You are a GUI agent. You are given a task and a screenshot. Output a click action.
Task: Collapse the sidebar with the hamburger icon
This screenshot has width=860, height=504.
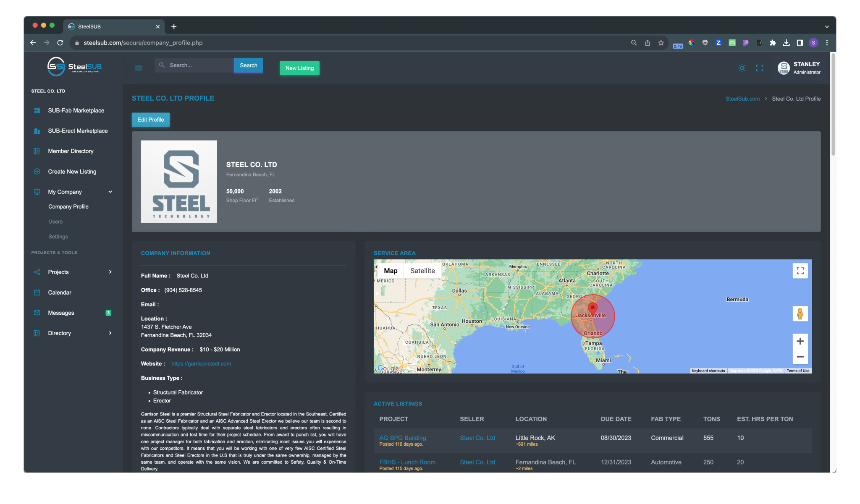pyautogui.click(x=139, y=68)
